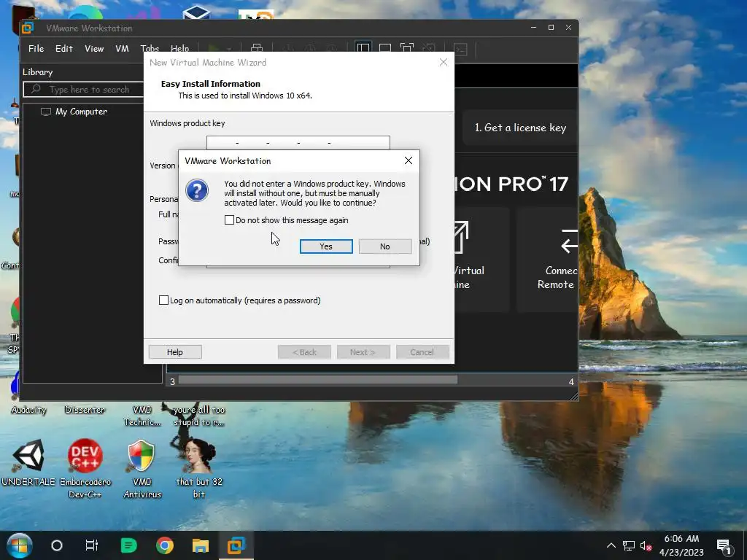Open File Explorer from the taskbar

(201, 545)
